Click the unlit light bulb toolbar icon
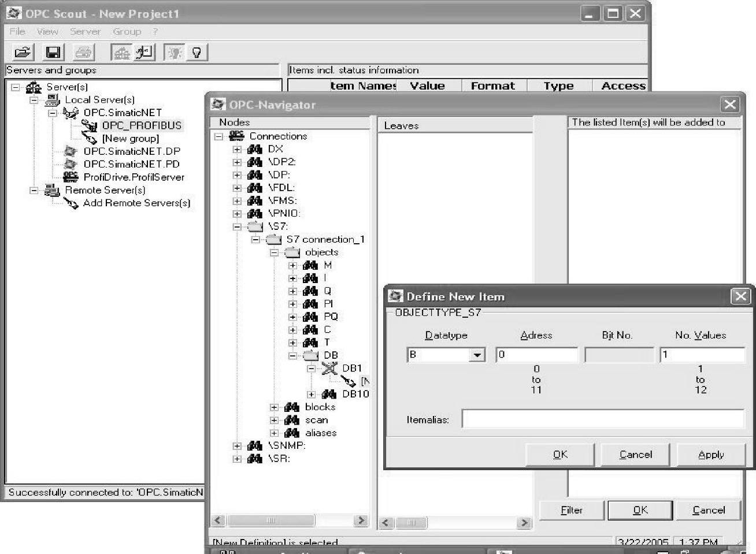Screen dimensions: 756x554 197,53
